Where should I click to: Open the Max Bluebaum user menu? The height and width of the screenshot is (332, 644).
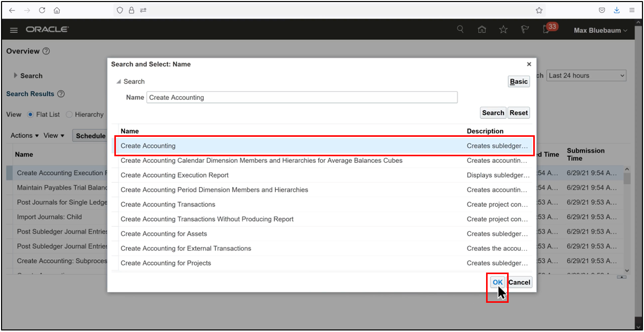coord(600,30)
